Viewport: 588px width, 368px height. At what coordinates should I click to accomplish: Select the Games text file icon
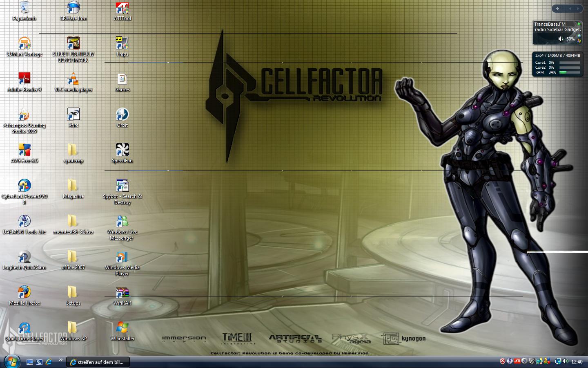click(x=122, y=82)
